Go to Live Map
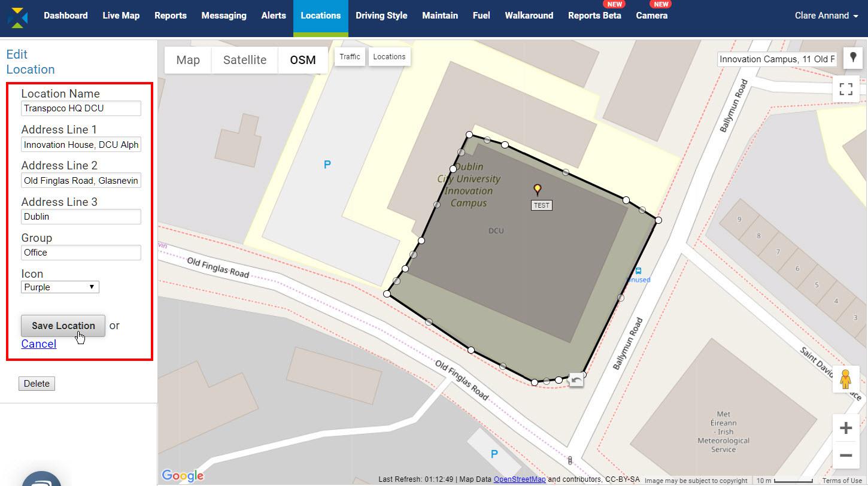 click(x=121, y=16)
